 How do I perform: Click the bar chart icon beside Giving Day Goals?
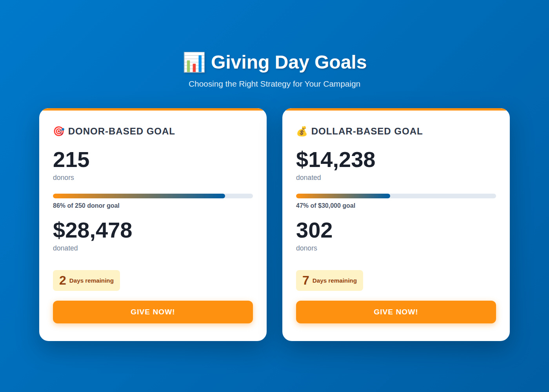194,62
